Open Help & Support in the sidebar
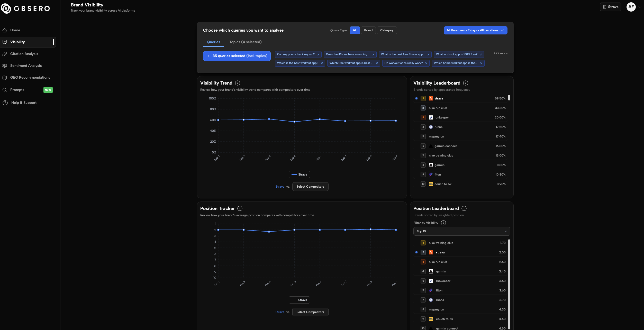This screenshot has width=644, height=330. pyautogui.click(x=24, y=103)
